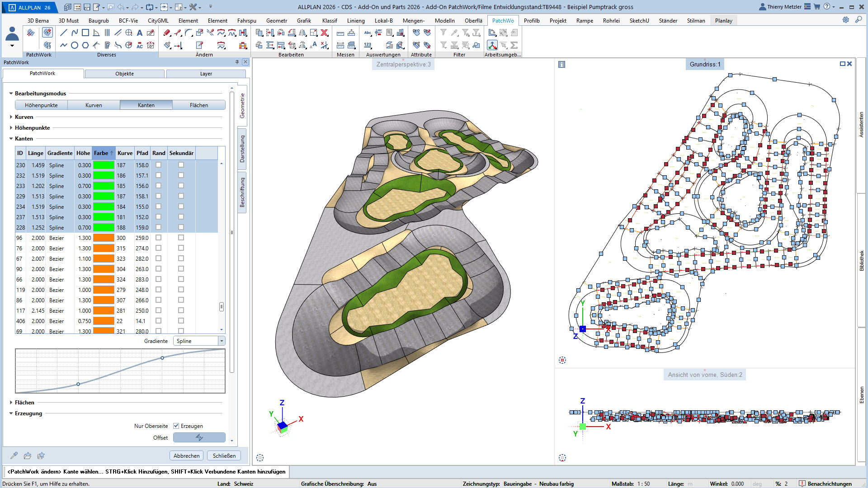The height and width of the screenshot is (488, 868).
Task: Switch editing mode to Flächen
Action: (199, 105)
